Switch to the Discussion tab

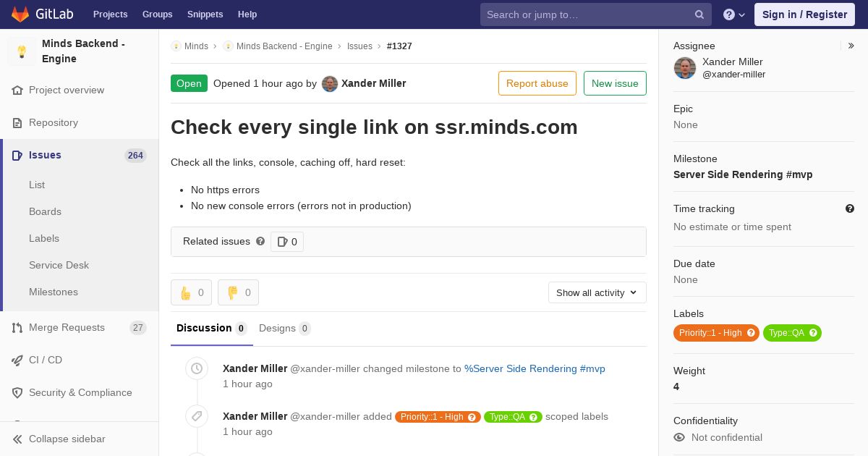[212, 329]
